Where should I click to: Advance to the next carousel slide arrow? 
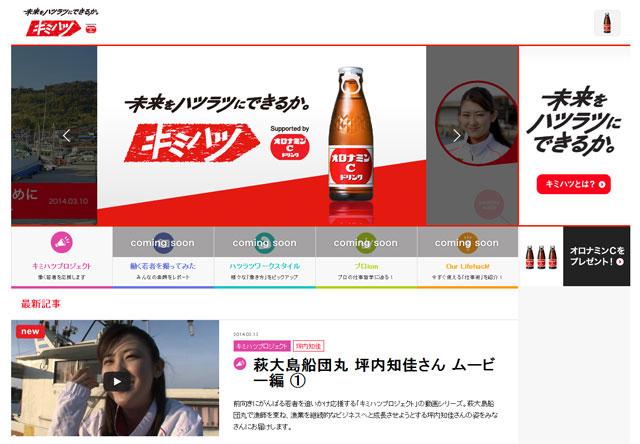pos(457,135)
